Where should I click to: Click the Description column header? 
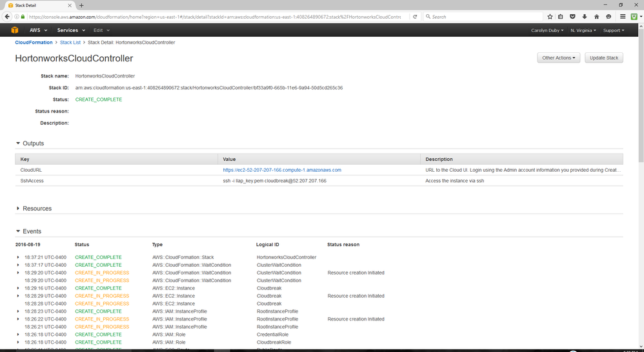pos(521,159)
